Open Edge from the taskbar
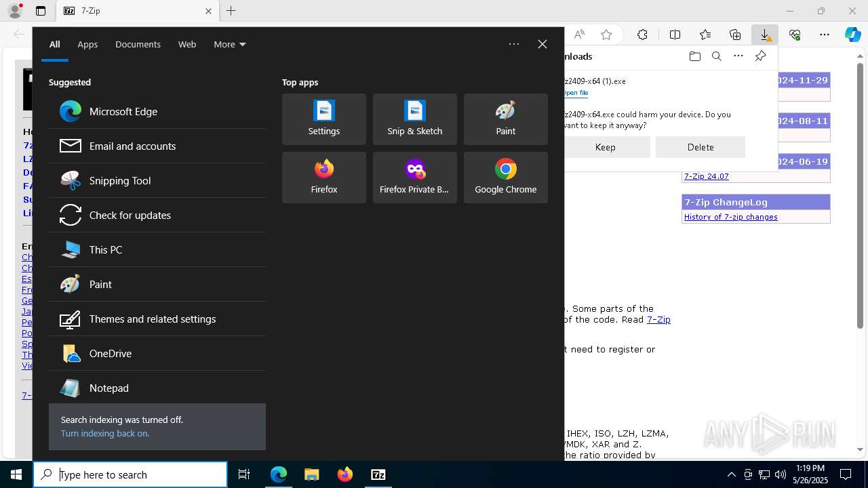This screenshot has height=488, width=868. point(279,474)
